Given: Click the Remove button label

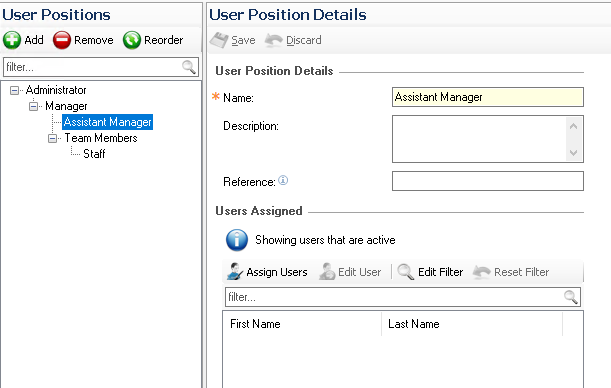Looking at the screenshot, I should (94, 40).
